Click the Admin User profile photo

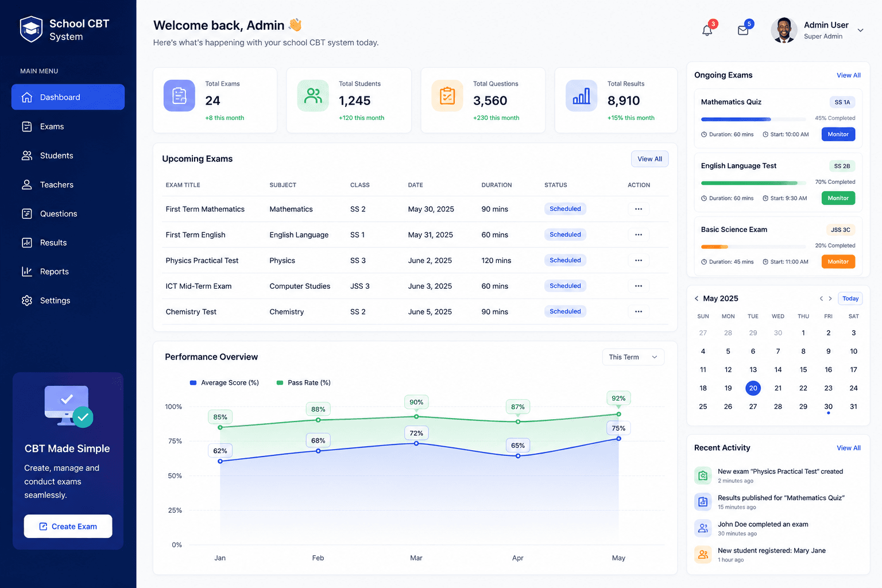coord(784,30)
